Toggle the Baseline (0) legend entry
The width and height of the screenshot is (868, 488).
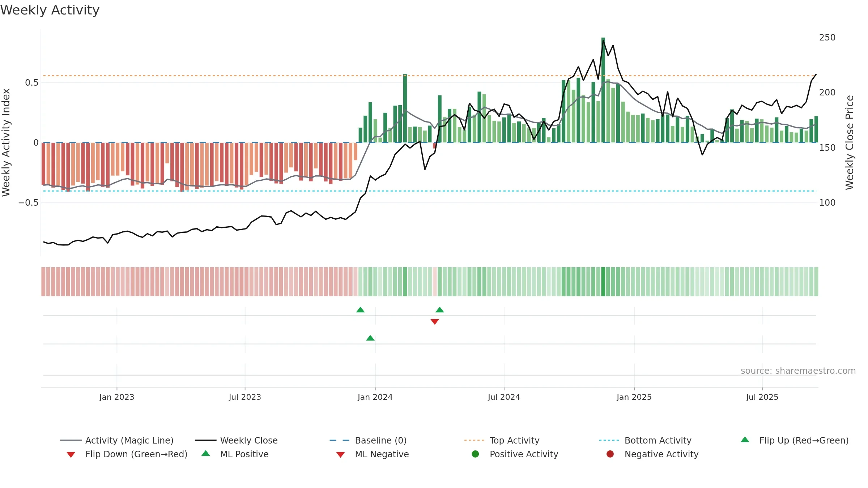(x=368, y=440)
